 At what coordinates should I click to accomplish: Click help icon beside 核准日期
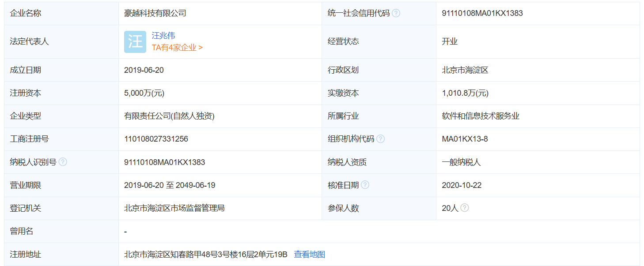point(365,185)
